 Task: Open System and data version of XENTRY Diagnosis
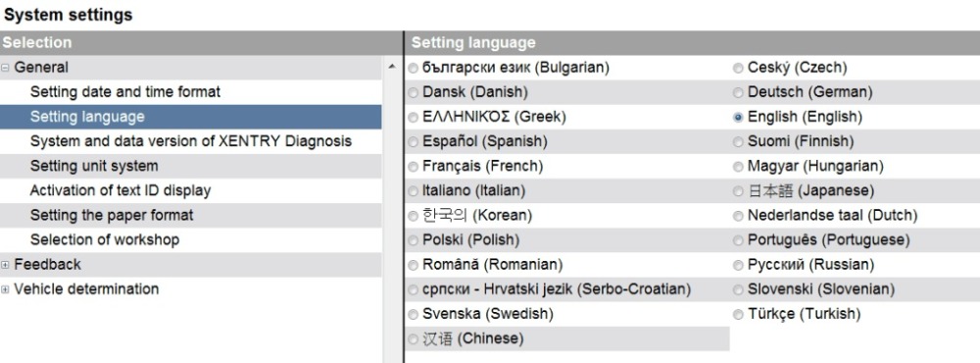[x=191, y=141]
